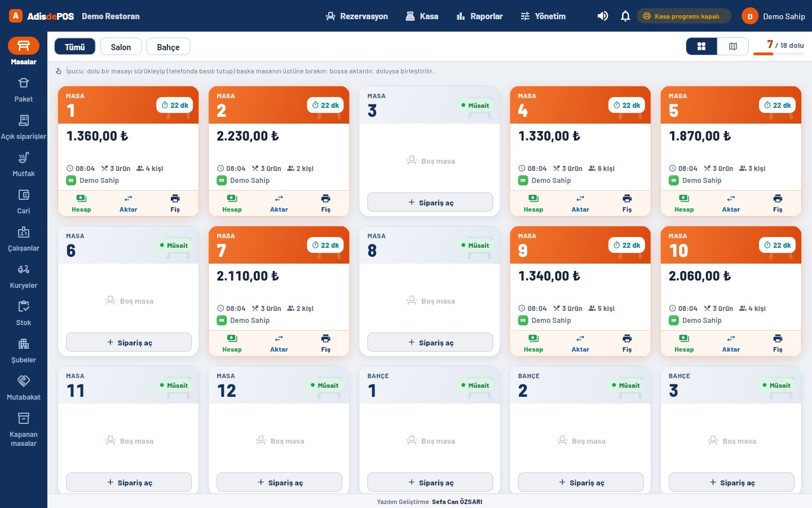Click the Kasa programı kapalı status badge

[684, 16]
